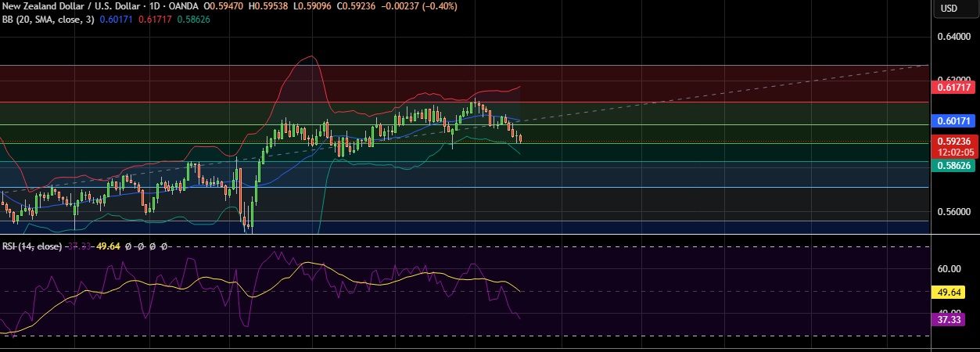The image size is (980, 352).
Task: Click the dashed trend line's right end
Action: click(928, 66)
